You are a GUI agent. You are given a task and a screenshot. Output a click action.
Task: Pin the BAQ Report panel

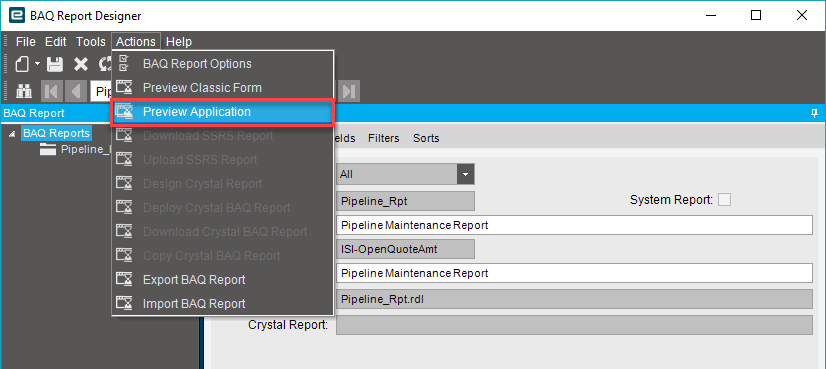point(814,113)
